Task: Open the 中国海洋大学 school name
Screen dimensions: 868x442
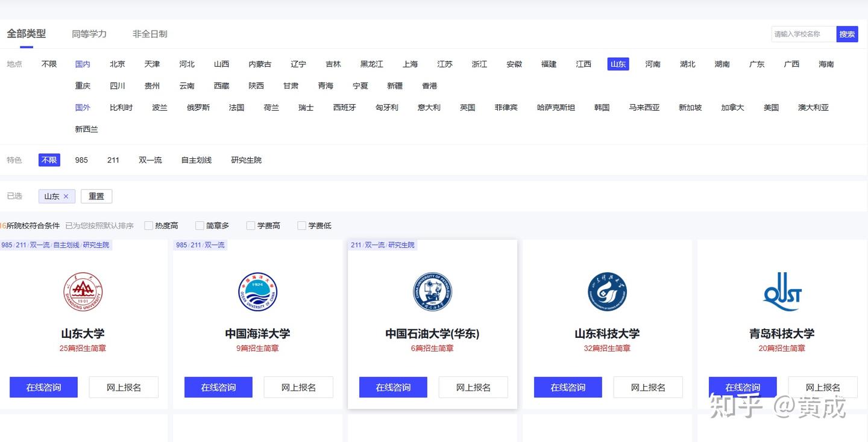Action: point(257,334)
